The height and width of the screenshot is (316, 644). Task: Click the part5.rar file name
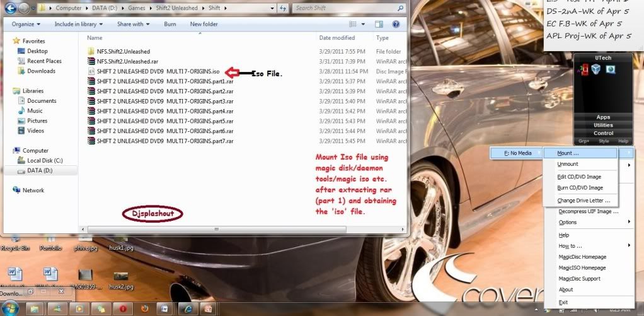165,121
